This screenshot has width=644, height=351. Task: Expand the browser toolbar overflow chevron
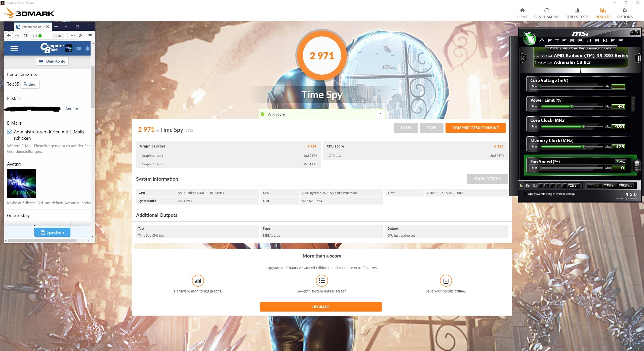[80, 36]
